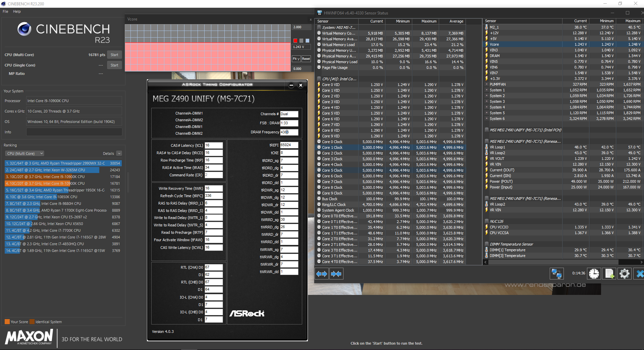644x350 pixels.
Task: Pick the light blue swatch in Vcore graph
Action: click(307, 41)
